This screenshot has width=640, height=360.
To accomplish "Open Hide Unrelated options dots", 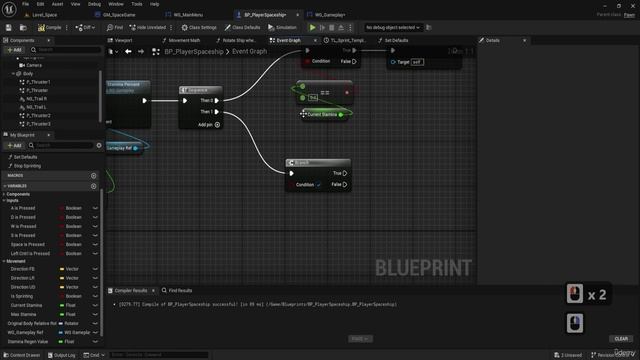I will click(x=171, y=28).
